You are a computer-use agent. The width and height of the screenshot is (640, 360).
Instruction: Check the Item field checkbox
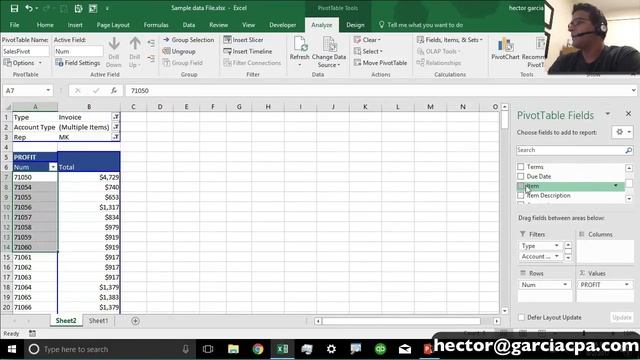[520, 186]
